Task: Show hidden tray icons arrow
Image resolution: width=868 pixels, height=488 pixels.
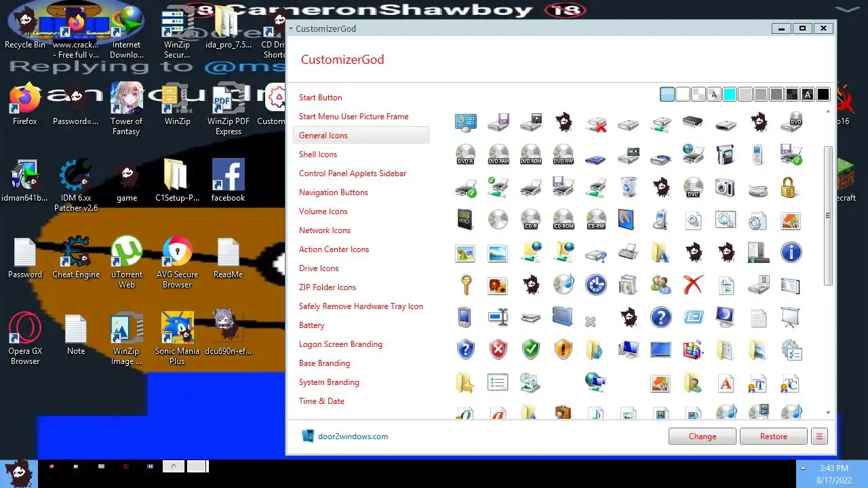Action: point(804,468)
